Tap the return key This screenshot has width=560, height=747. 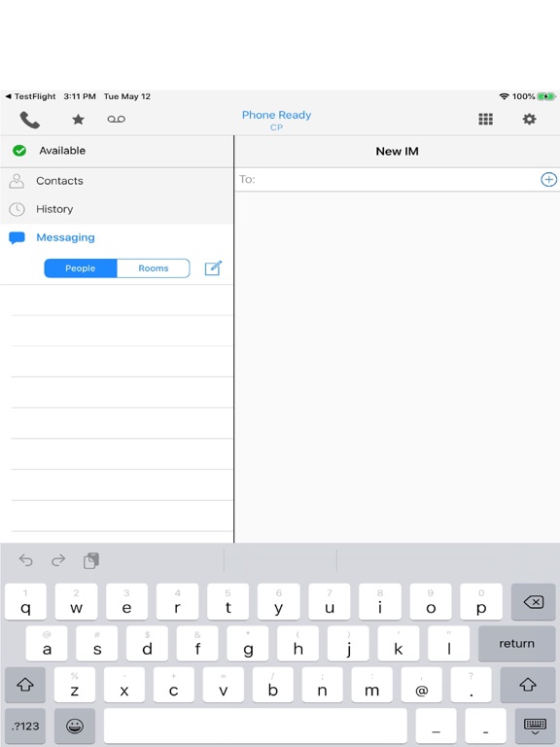point(516,644)
